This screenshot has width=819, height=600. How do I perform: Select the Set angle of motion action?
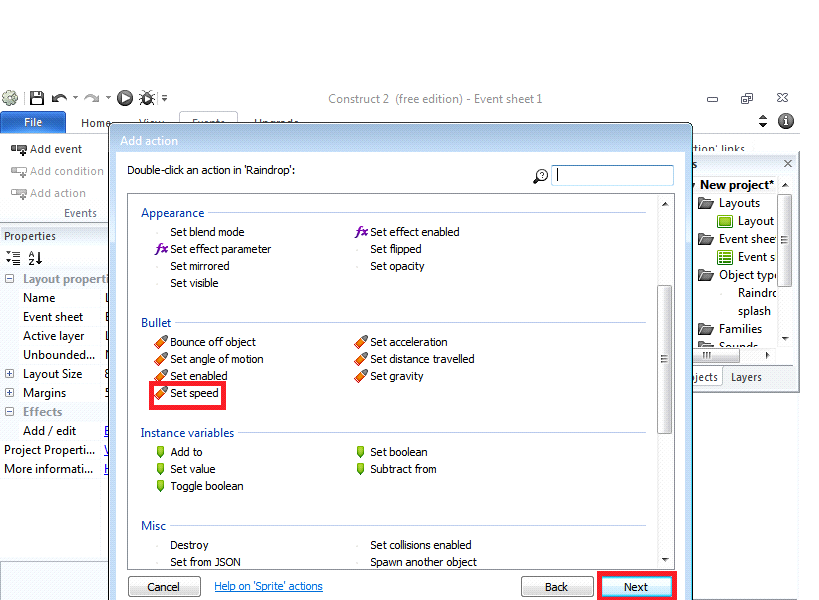[209, 359]
